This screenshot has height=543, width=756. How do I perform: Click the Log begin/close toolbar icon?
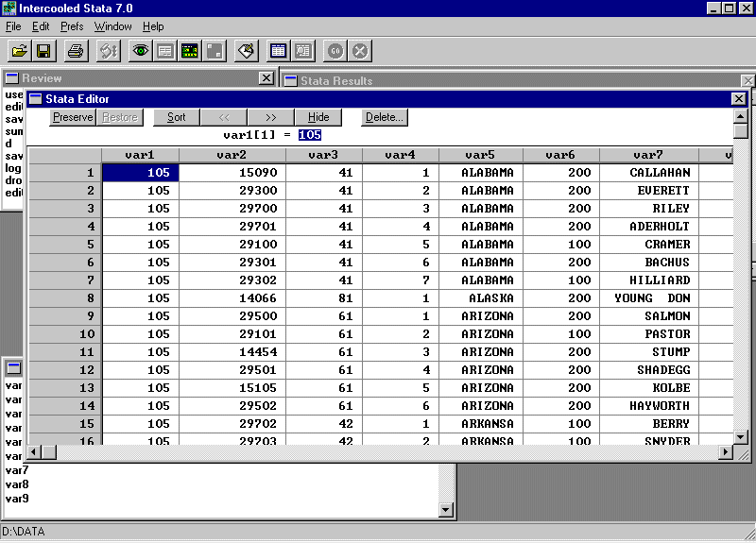pyautogui.click(x=108, y=51)
